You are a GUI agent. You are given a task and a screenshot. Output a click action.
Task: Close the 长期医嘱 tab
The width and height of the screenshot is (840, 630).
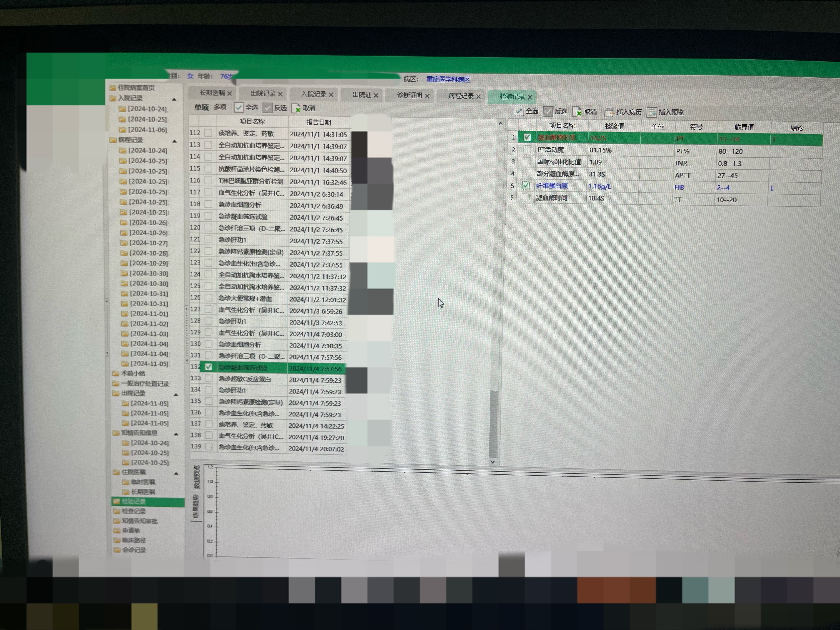click(x=229, y=93)
